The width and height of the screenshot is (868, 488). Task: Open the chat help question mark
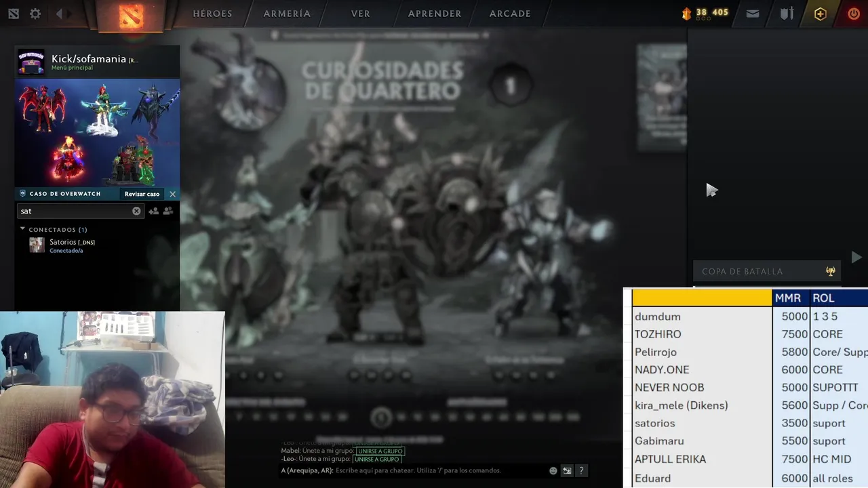pyautogui.click(x=581, y=470)
